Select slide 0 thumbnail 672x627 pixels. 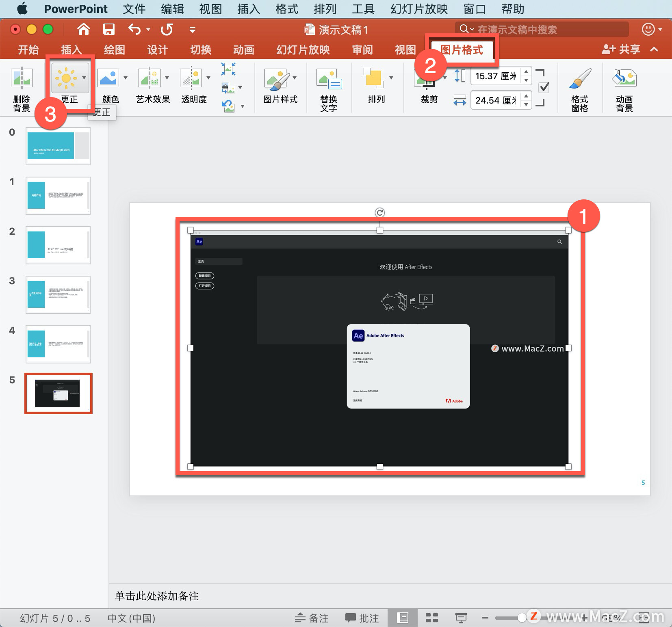point(58,146)
